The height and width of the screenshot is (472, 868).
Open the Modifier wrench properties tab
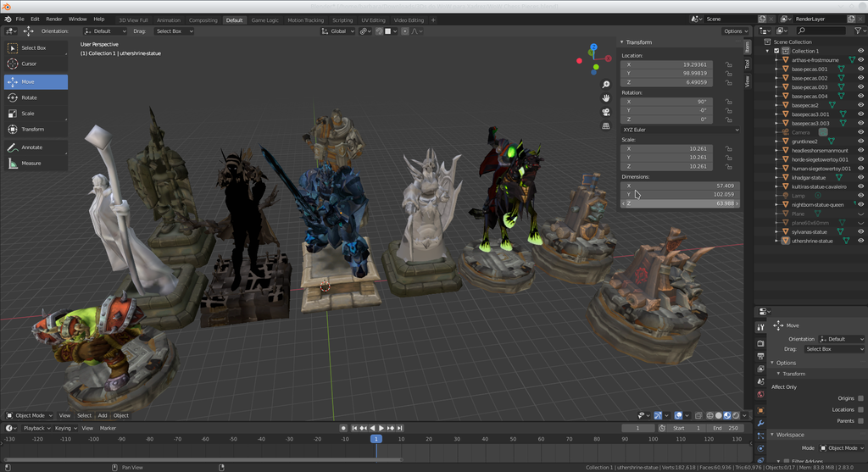[x=760, y=423]
